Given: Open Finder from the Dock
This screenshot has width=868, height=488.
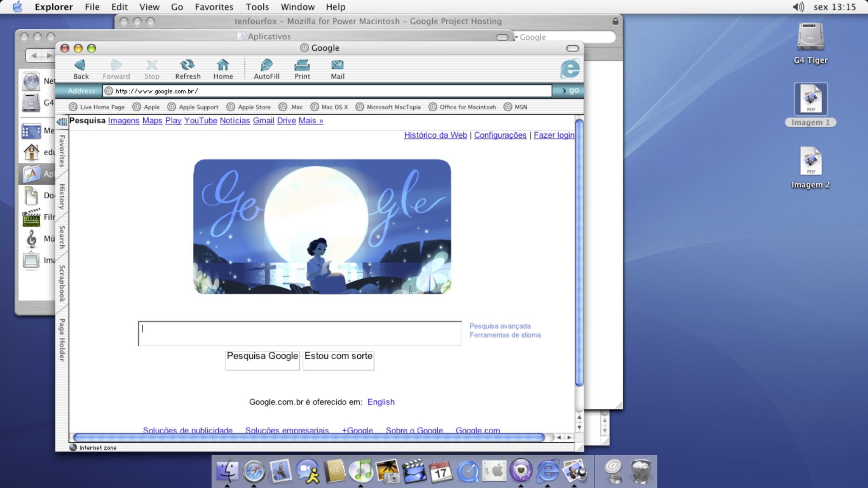Looking at the screenshot, I should 227,471.
